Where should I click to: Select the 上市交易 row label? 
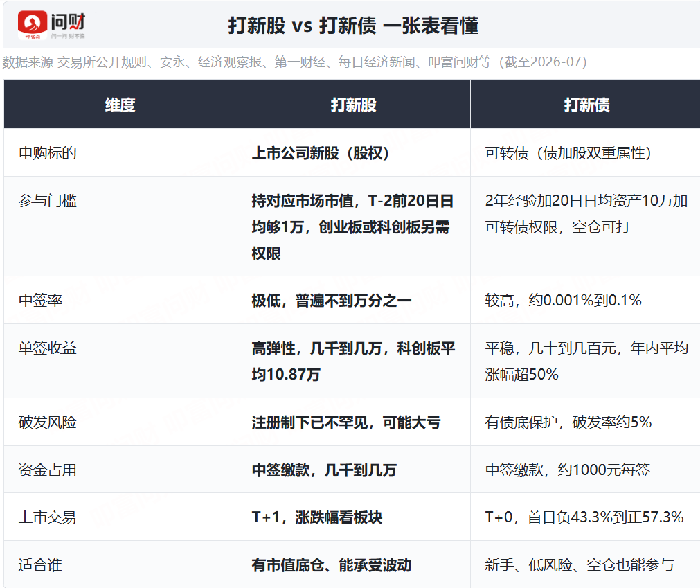pos(47,517)
